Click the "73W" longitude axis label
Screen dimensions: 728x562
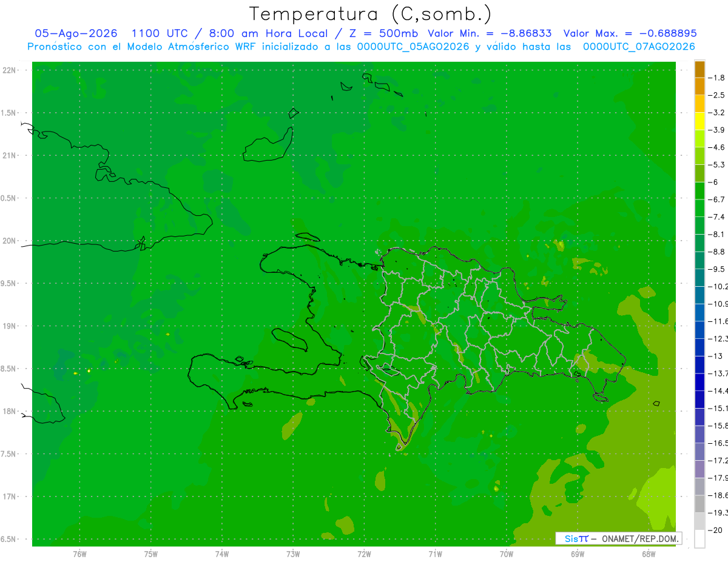[x=293, y=554]
